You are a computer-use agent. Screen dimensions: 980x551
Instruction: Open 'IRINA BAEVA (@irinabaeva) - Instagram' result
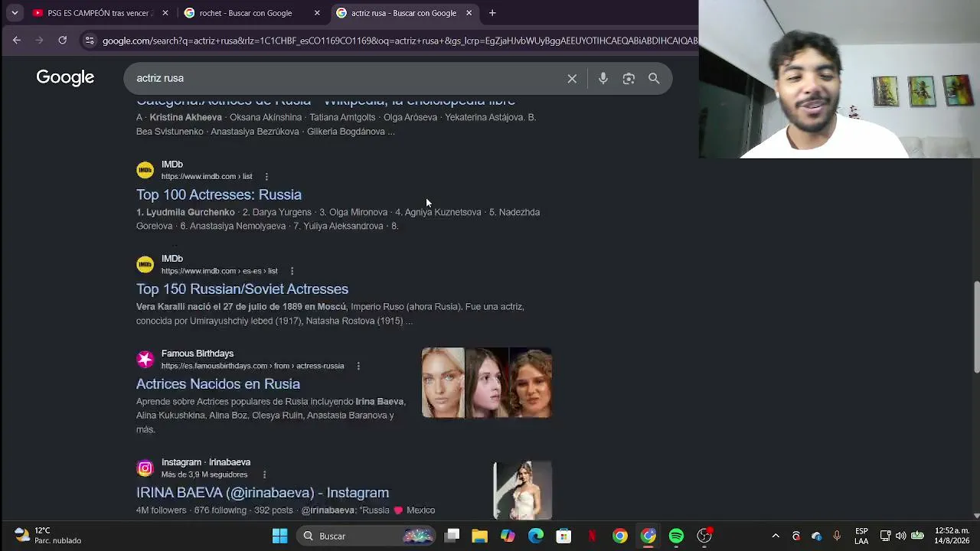263,492
